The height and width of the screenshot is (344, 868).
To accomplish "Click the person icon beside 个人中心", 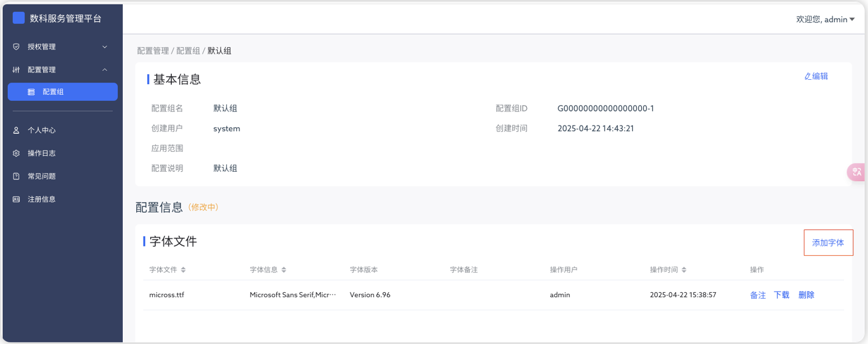I will coord(16,130).
